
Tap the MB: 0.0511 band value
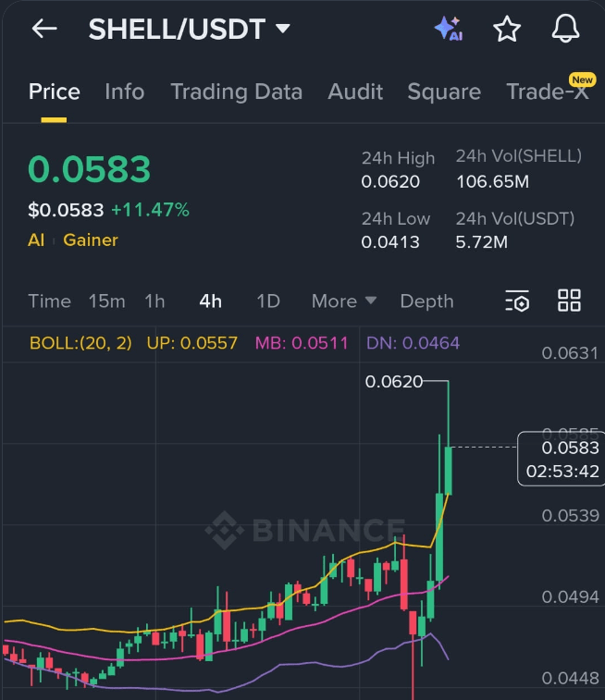302,343
